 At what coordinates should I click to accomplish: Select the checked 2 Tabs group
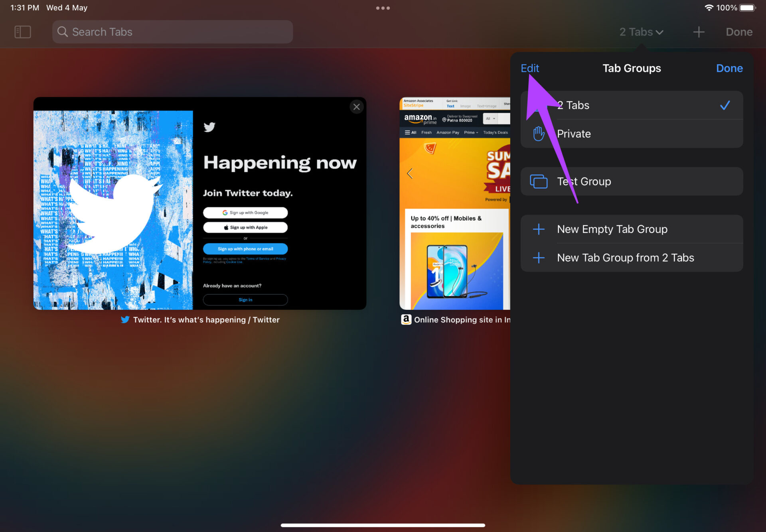tap(632, 105)
